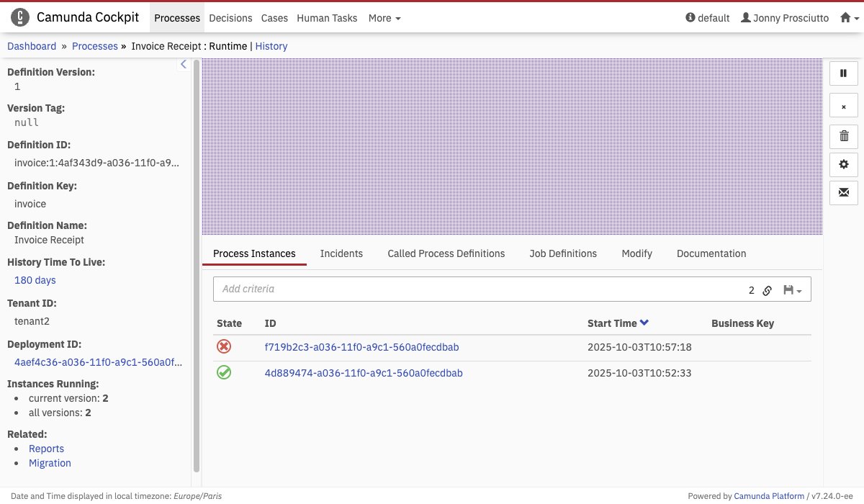This screenshot has width=864, height=504.
Task: Toggle Start Time sort order arrow
Action: point(644,323)
